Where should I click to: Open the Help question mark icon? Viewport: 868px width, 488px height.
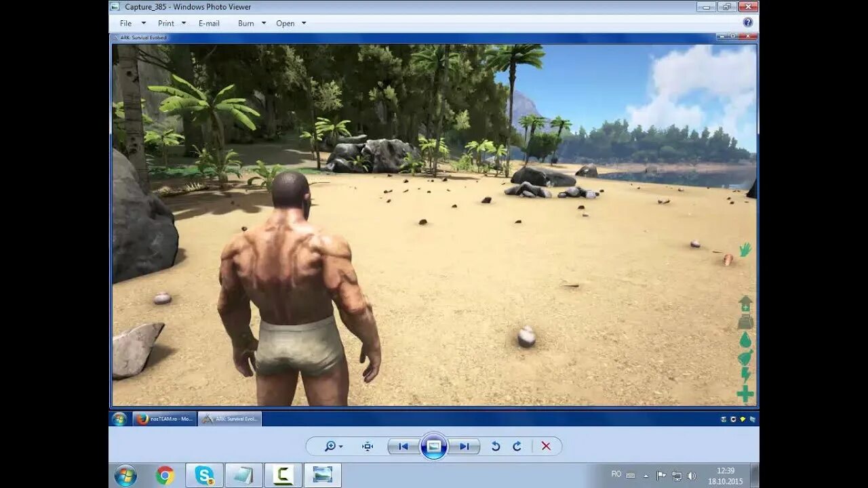(x=747, y=22)
